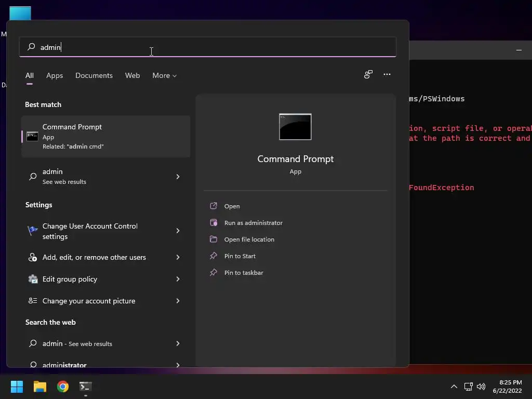Expand arrow for User Account Control settings
Image resolution: width=532 pixels, height=399 pixels.
(178, 231)
